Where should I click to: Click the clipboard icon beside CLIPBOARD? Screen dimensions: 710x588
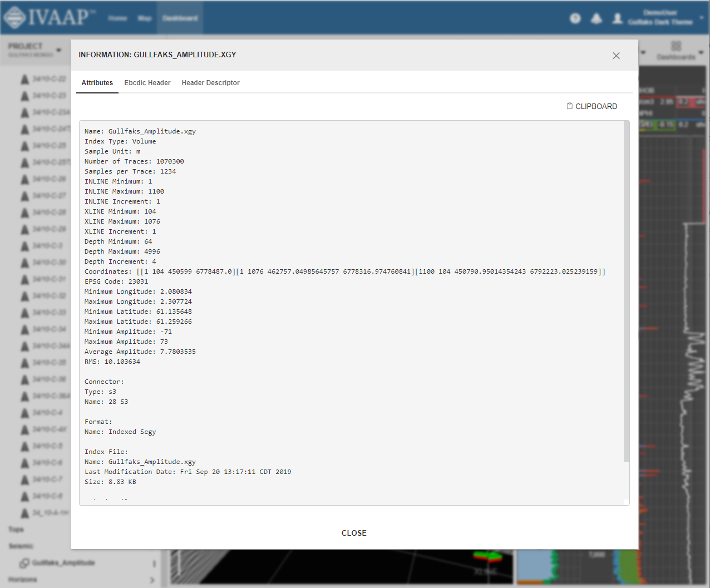click(x=569, y=106)
